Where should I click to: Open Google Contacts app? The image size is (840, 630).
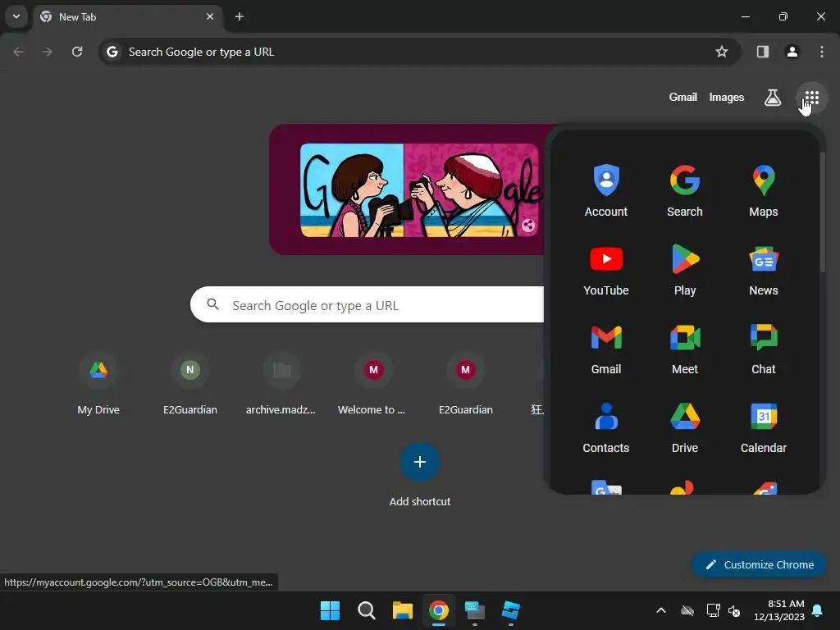click(606, 427)
